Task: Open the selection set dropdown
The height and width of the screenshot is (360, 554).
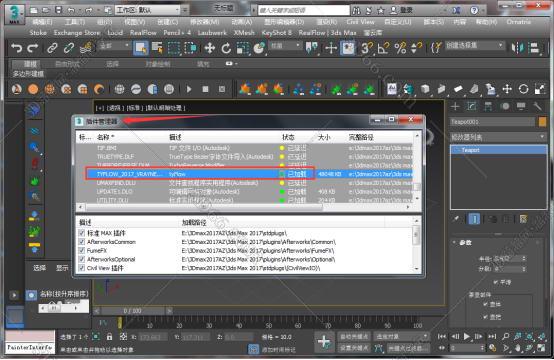Action: 474,46
